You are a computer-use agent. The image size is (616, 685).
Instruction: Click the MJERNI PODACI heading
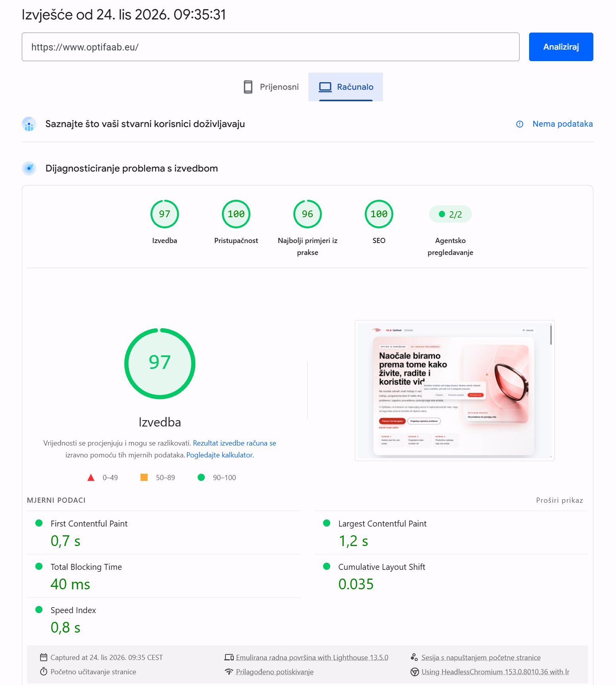click(x=56, y=500)
